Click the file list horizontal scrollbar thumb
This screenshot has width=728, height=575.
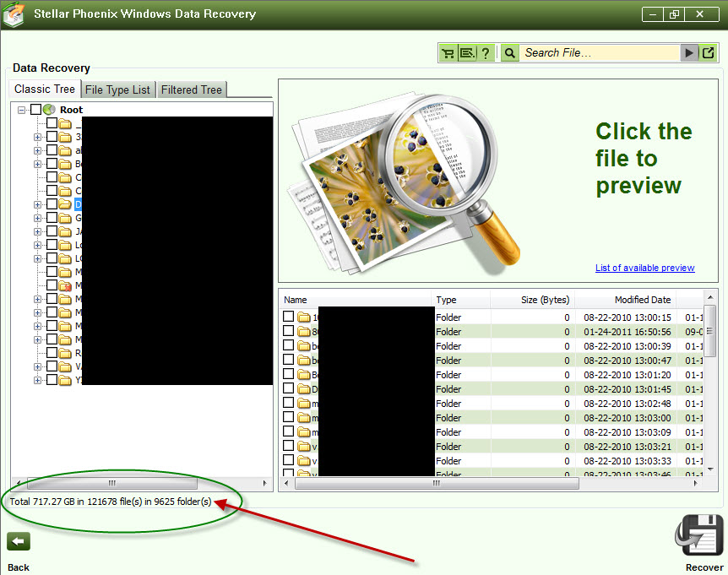[437, 483]
